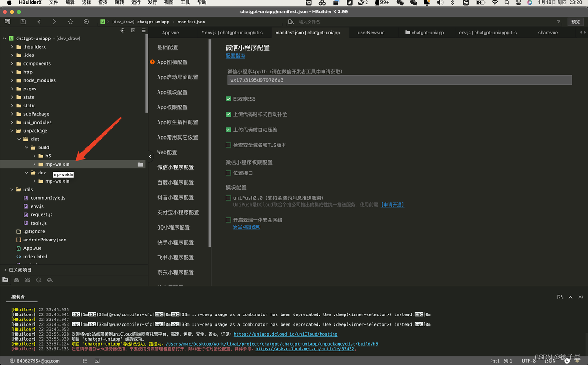Expand the node_modules folder
Image resolution: width=588 pixels, height=365 pixels.
tap(12, 80)
